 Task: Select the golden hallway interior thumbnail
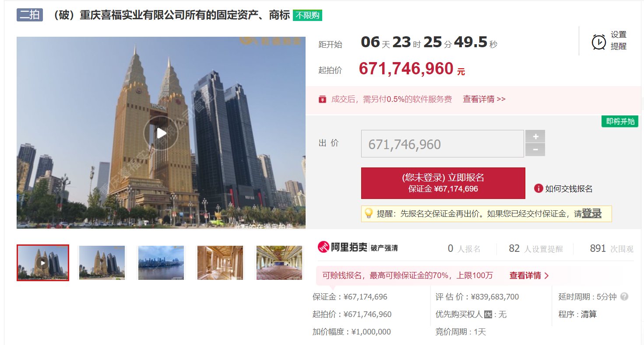tap(220, 262)
